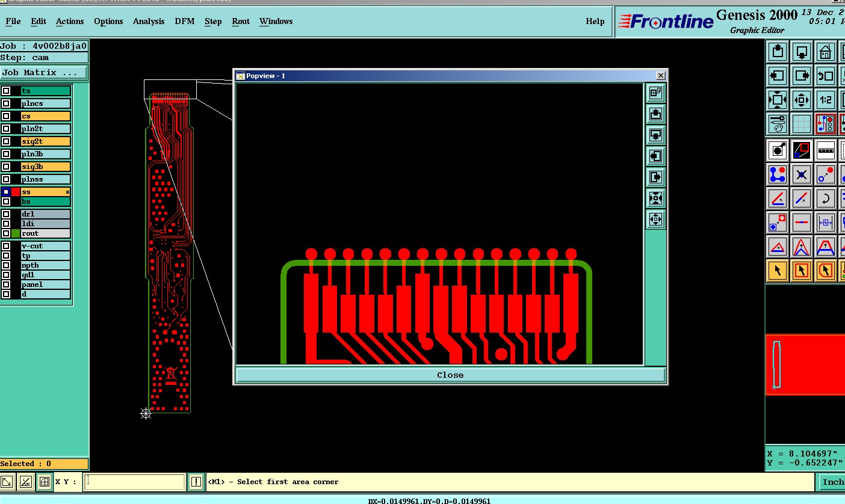The height and width of the screenshot is (504, 845).
Task: Select the pln3b layer name
Action: tap(46, 154)
